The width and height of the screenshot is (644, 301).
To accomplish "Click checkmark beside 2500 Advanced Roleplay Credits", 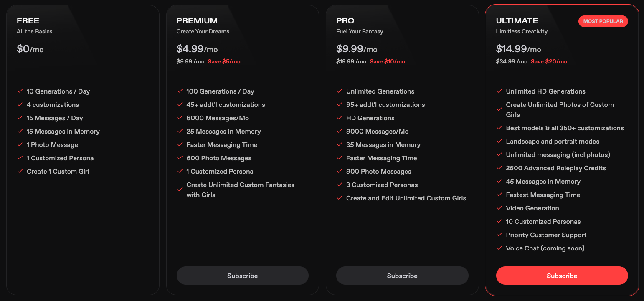I will coord(499,168).
